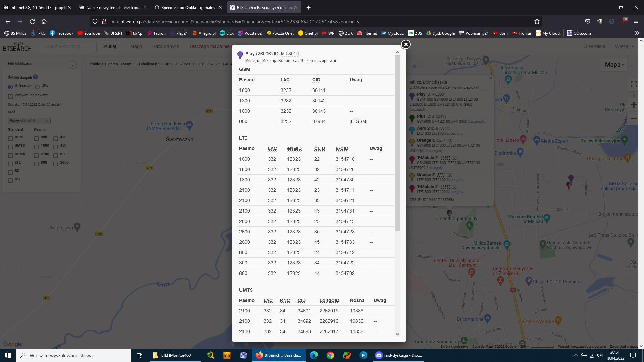The height and width of the screenshot is (362, 644).
Task: Bookmark this page with the star icon
Action: (537, 22)
